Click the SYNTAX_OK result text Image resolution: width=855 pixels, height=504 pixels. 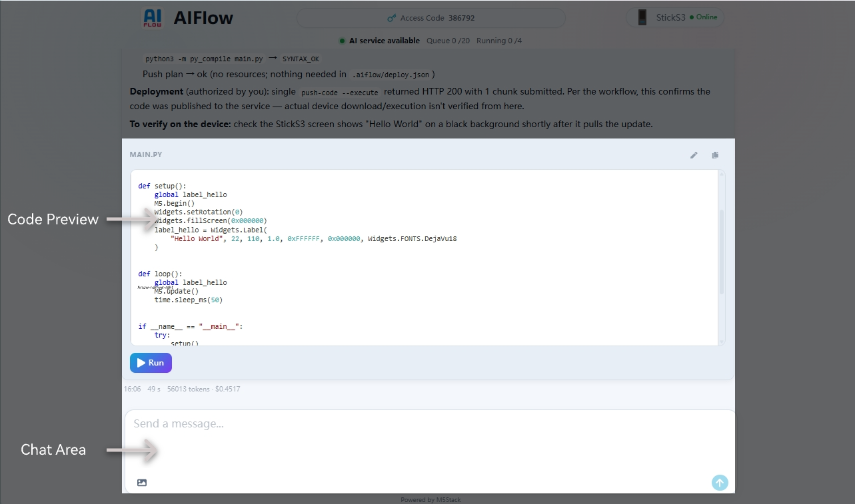[x=301, y=59]
